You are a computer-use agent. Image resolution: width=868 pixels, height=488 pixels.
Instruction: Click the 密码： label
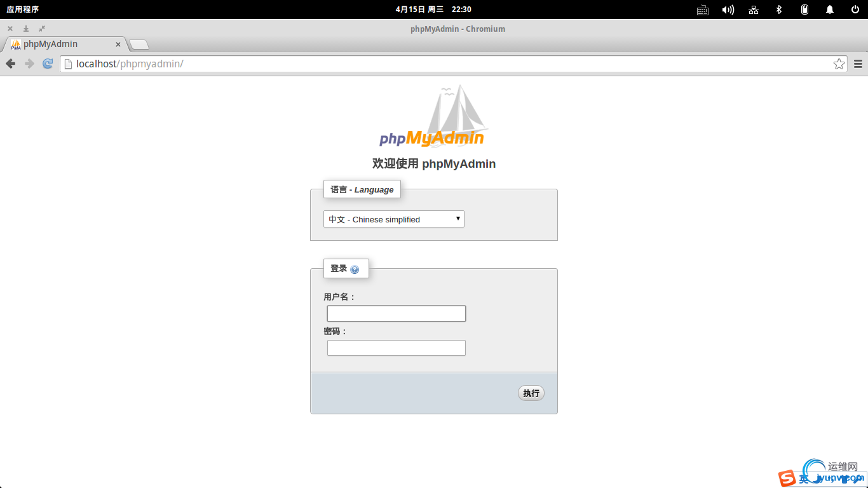pos(335,331)
